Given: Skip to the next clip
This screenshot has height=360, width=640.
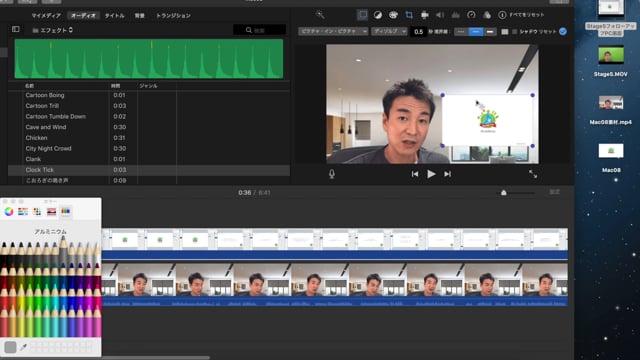Looking at the screenshot, I should coord(448,174).
